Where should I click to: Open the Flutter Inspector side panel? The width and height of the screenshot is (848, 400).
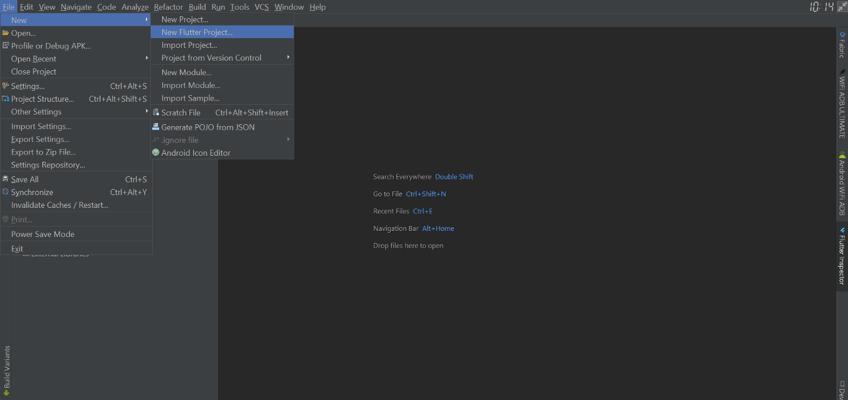tap(842, 255)
